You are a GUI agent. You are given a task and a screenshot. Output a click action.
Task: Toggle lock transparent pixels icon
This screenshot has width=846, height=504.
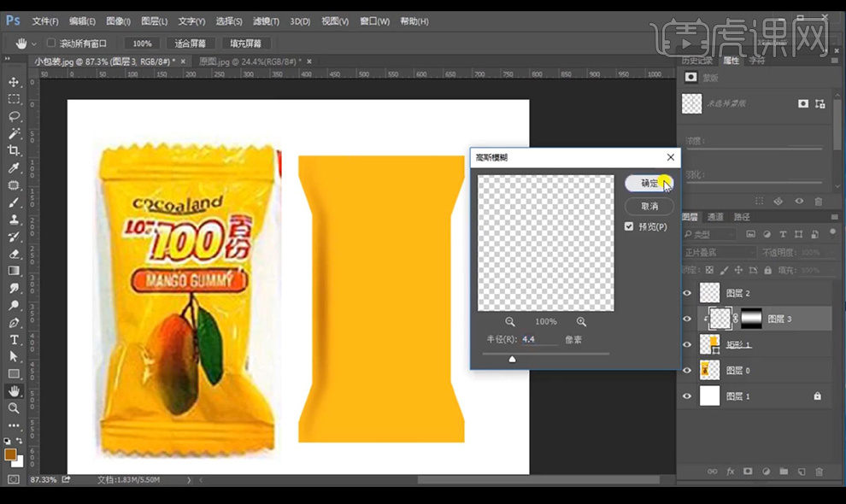pos(709,270)
